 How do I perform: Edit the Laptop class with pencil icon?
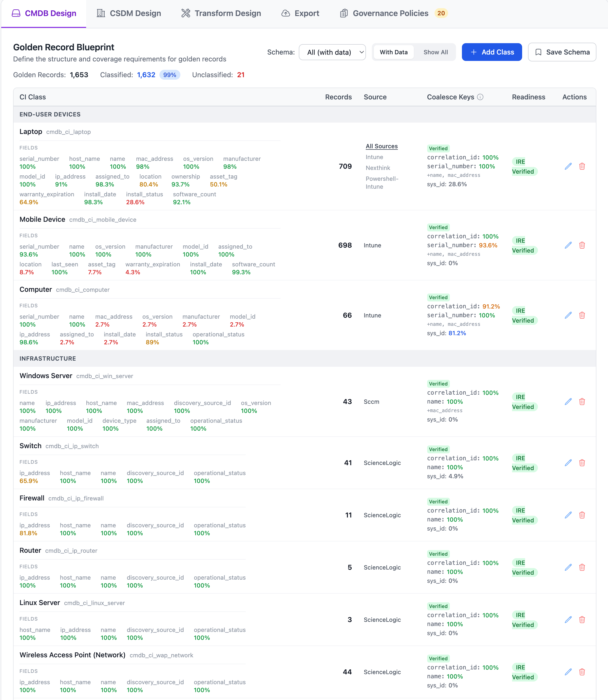[568, 166]
